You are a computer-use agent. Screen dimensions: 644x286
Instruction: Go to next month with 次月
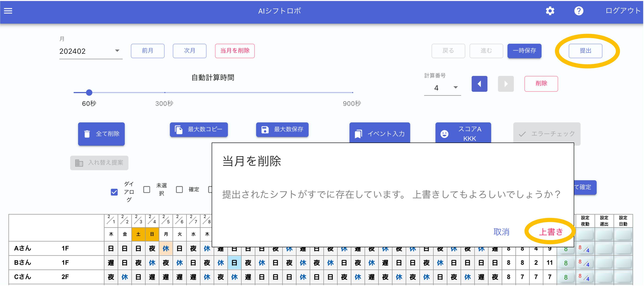coord(190,51)
